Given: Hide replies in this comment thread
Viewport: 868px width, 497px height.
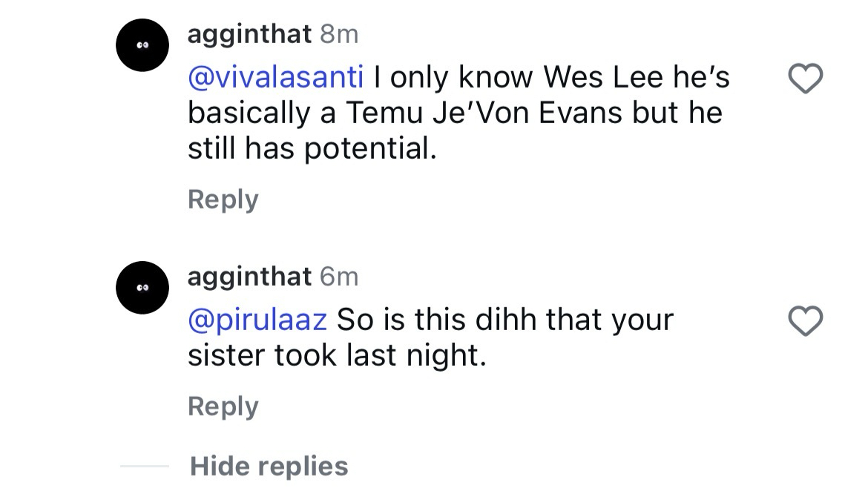Looking at the screenshot, I should tap(269, 467).
